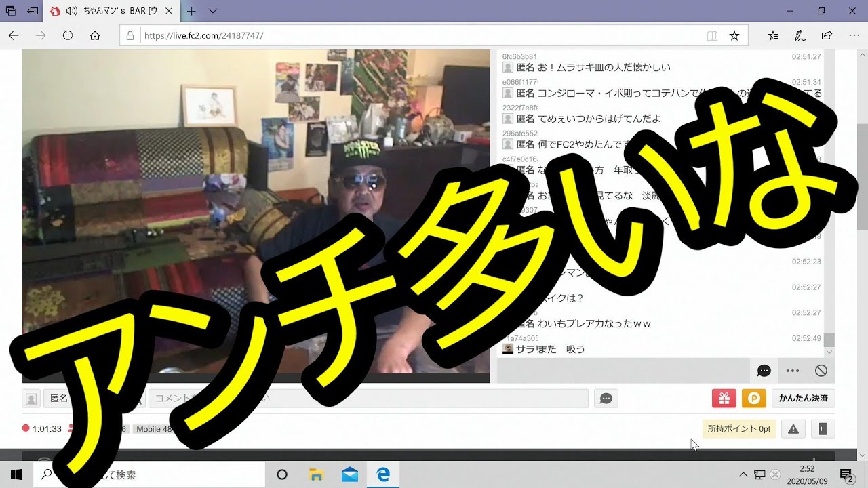Click the live video player
The image size is (868, 488).
(x=256, y=216)
